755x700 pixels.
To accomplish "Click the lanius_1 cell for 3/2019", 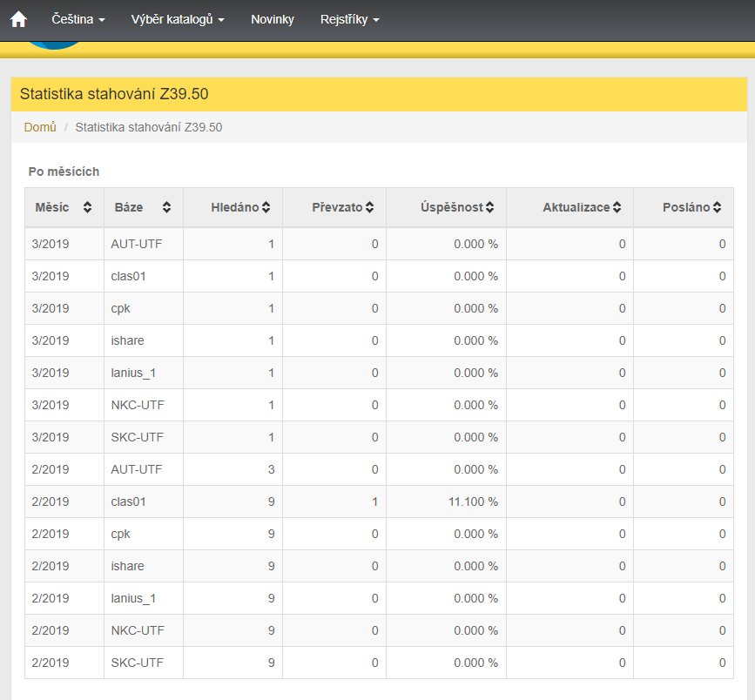I will 135,373.
